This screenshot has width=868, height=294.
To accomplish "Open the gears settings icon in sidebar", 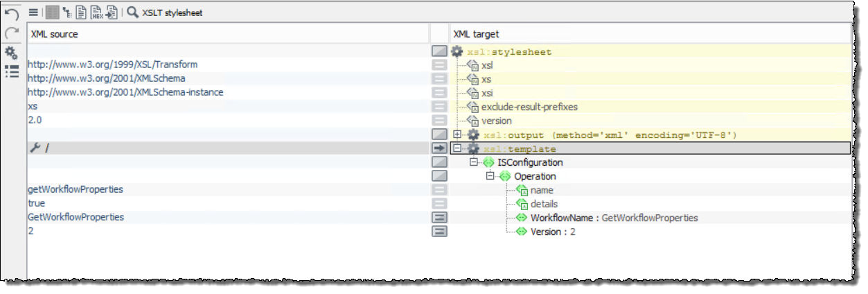I will point(12,53).
